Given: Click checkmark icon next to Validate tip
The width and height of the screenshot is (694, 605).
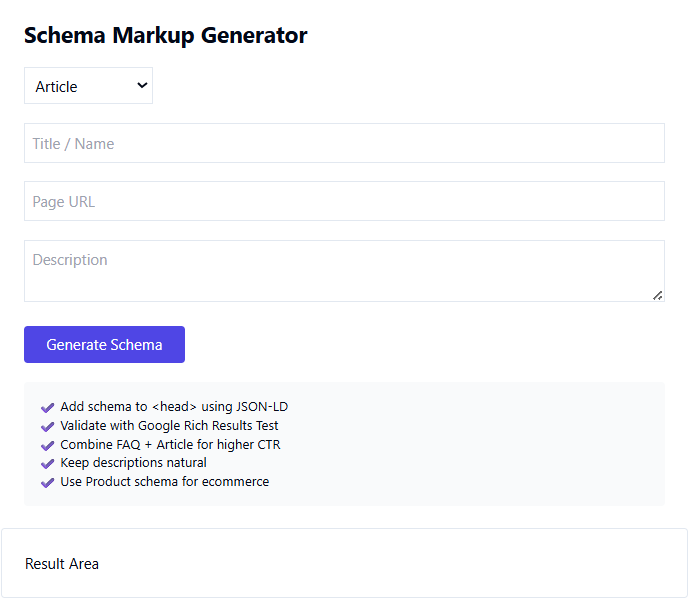Looking at the screenshot, I should pyautogui.click(x=47, y=426).
